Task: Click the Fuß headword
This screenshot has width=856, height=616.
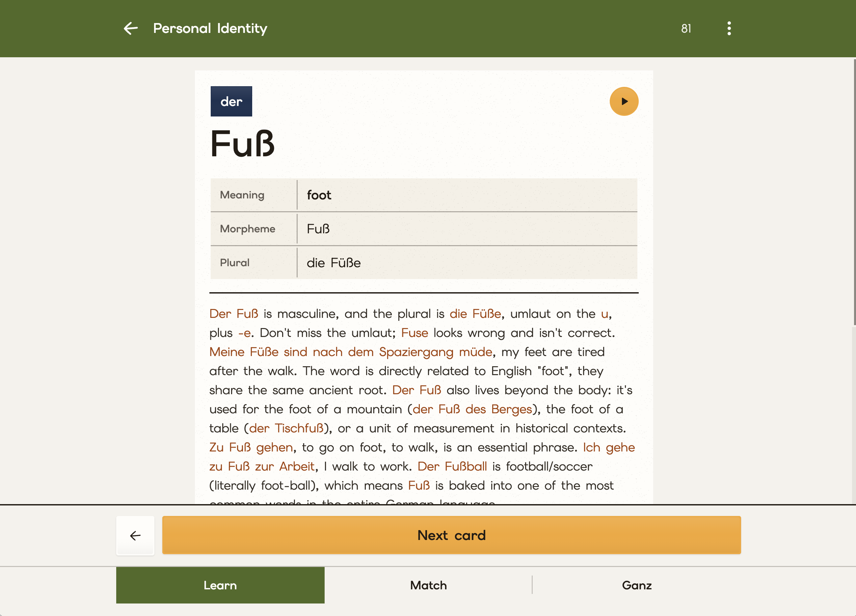Action: click(x=242, y=144)
